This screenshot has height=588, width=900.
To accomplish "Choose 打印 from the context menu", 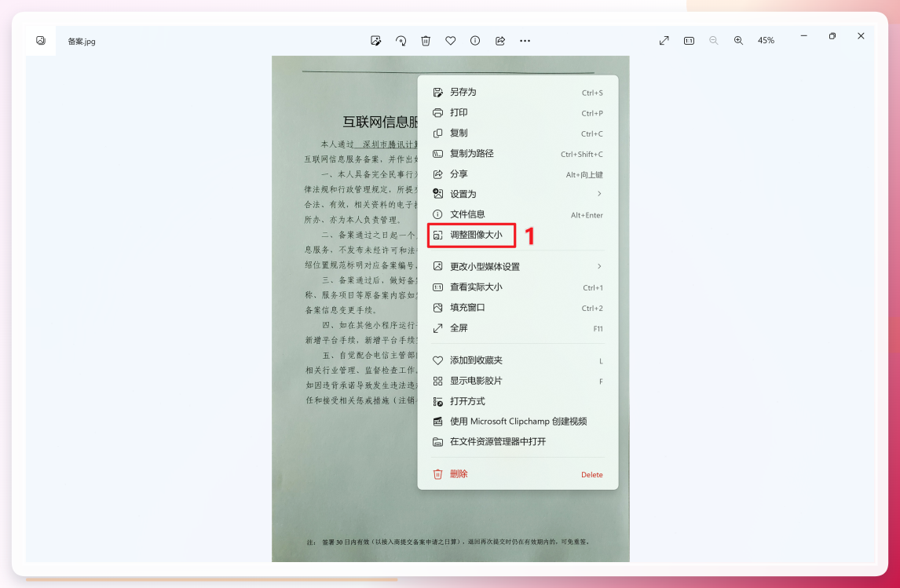I will point(518,113).
